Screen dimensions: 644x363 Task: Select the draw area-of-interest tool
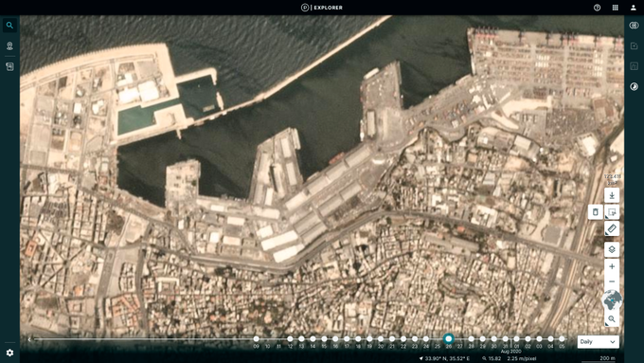tap(612, 212)
